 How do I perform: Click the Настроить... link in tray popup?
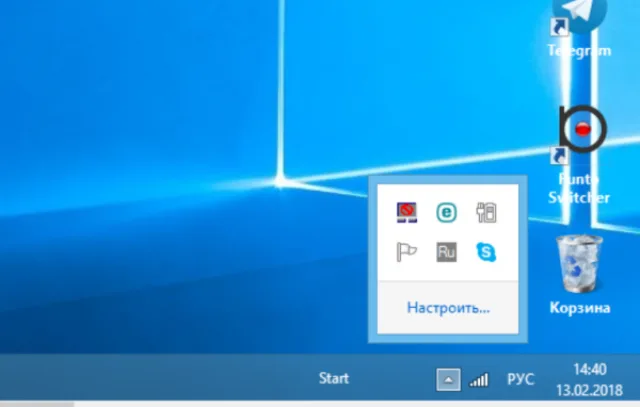click(448, 307)
